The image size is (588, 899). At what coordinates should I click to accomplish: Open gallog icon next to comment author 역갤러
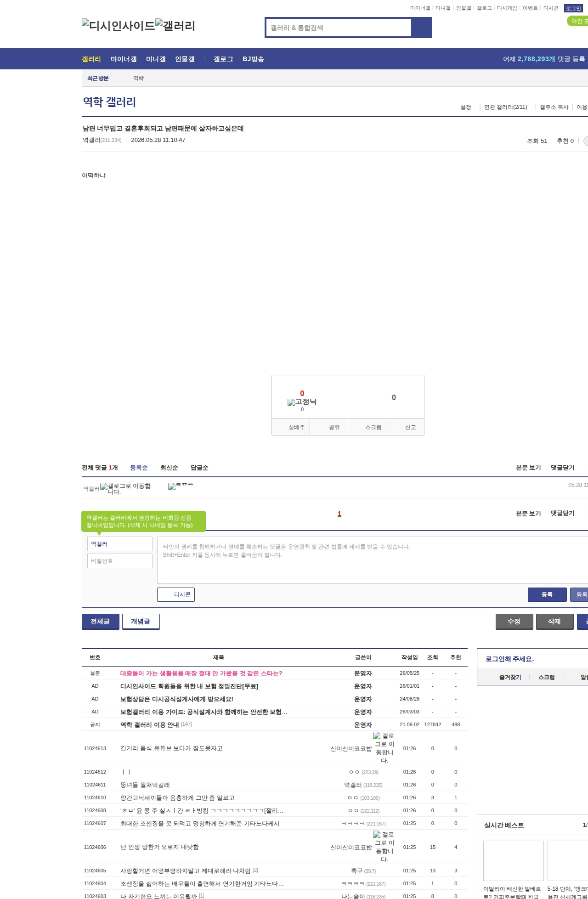[x=125, y=488]
